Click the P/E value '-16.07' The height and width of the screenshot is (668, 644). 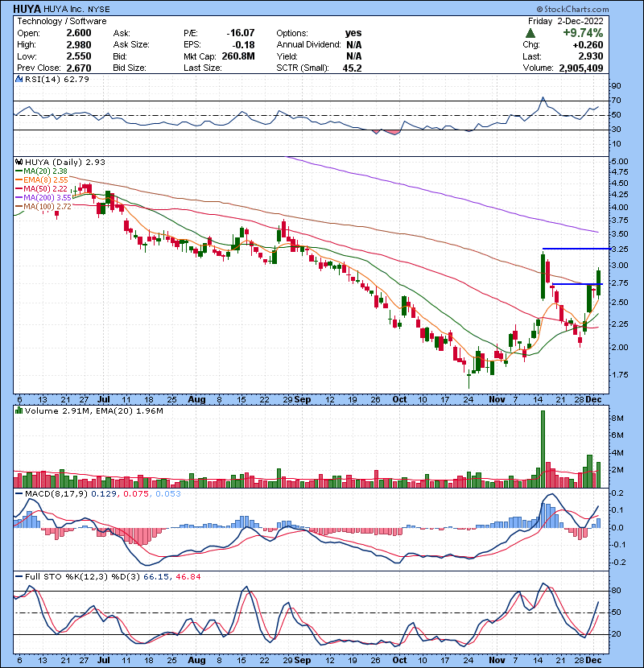[241, 33]
